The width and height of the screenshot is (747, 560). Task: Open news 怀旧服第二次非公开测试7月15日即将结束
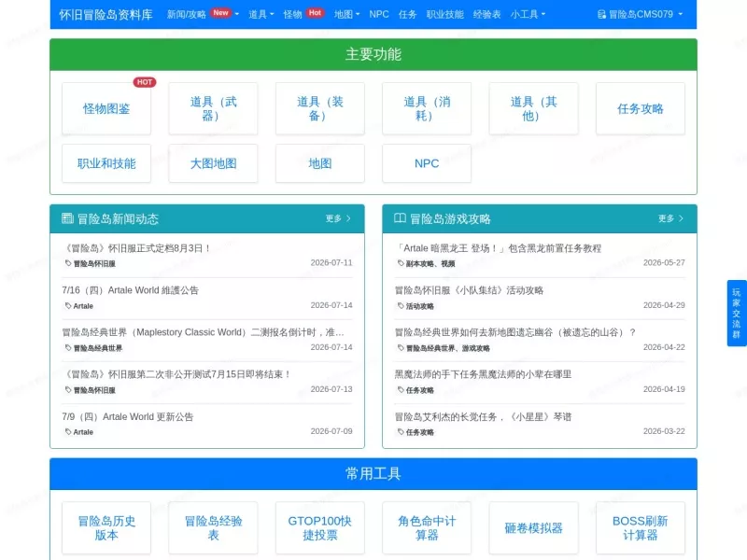(176, 374)
